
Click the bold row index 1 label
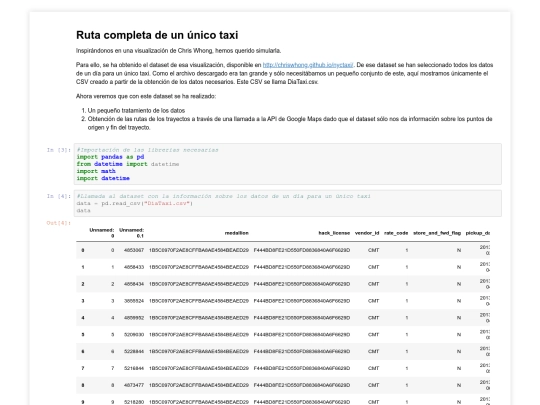pos(83,267)
